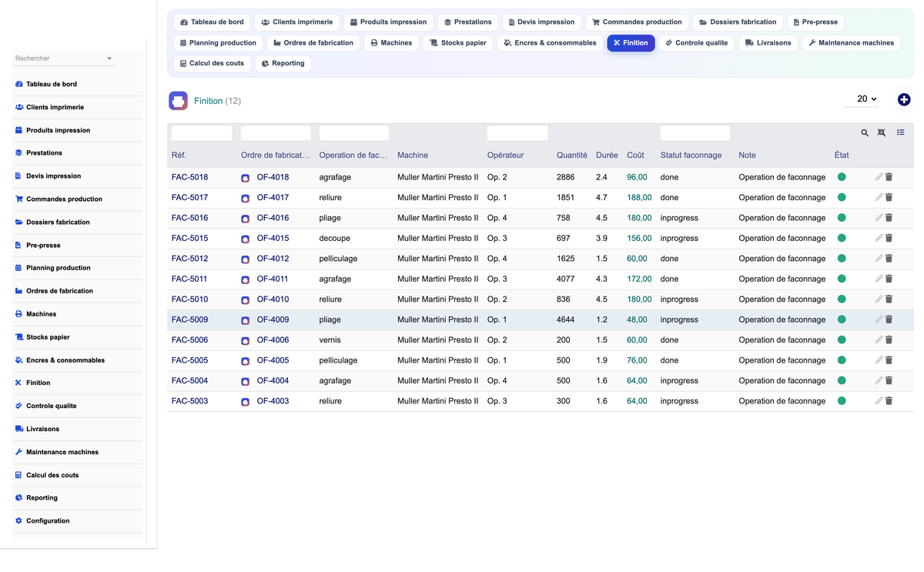Click the add new Finition plus icon
Image resolution: width=924 pixels, height=572 pixels.
pos(904,99)
